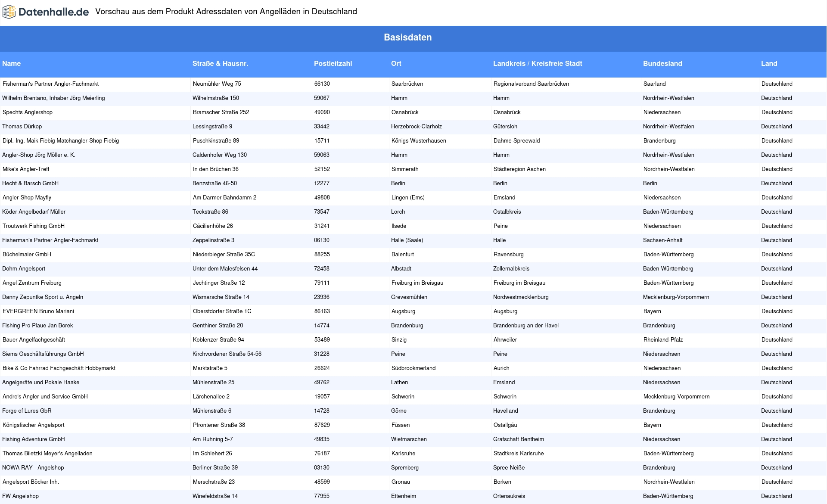This screenshot has height=504, width=827.
Task: Click the district Grafschaft Bentheim
Action: tap(519, 439)
